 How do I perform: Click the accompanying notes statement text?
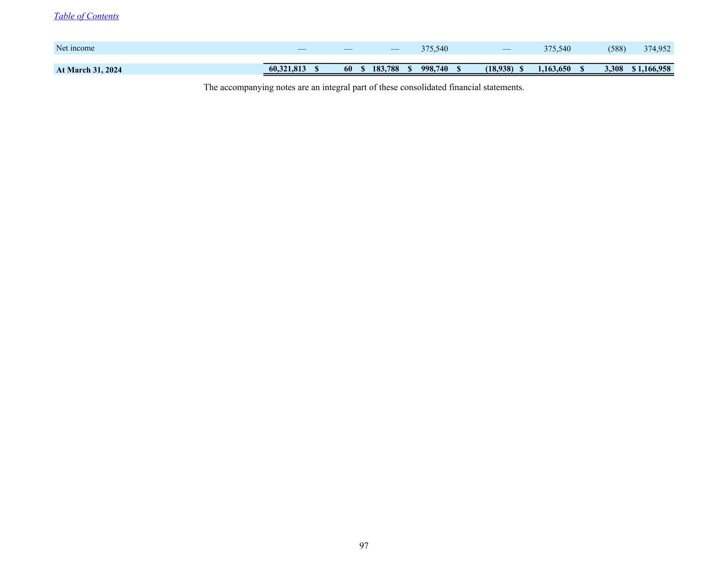[364, 87]
